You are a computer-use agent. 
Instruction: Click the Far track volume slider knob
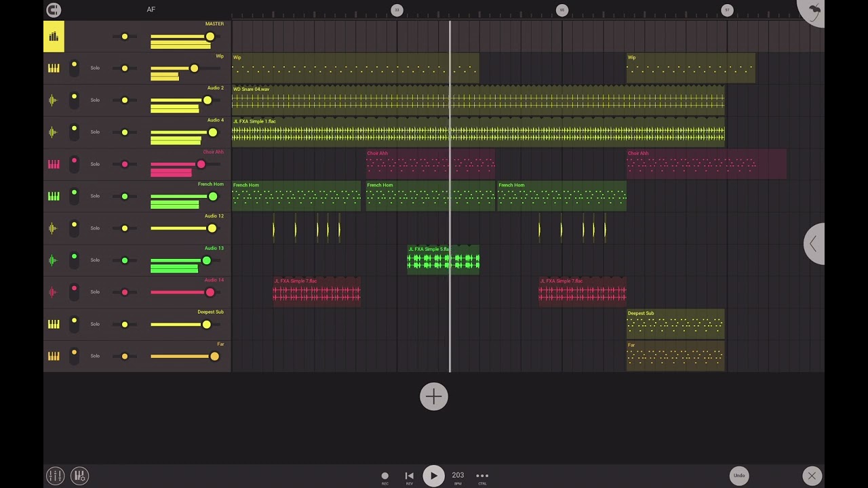[214, 356]
